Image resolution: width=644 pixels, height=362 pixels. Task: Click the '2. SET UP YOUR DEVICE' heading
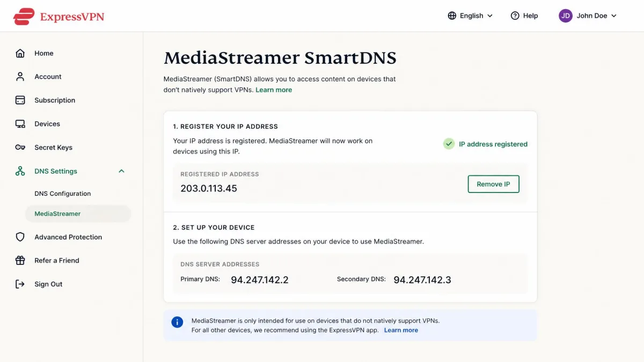click(214, 227)
